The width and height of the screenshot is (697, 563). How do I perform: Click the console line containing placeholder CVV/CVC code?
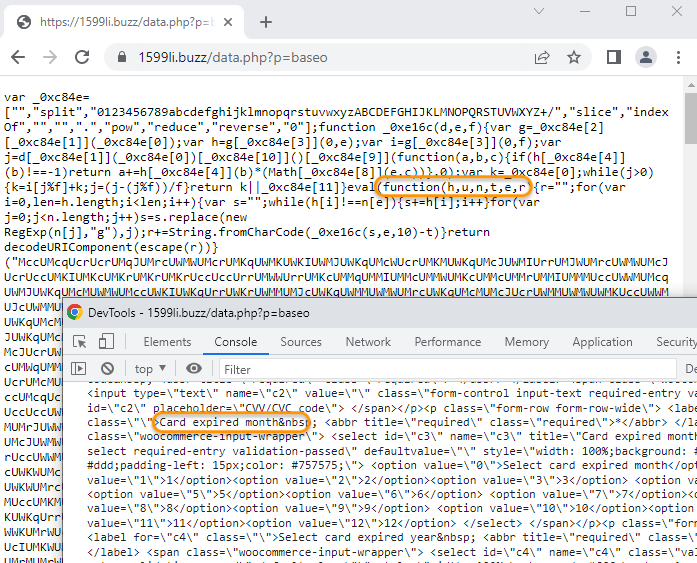point(392,408)
